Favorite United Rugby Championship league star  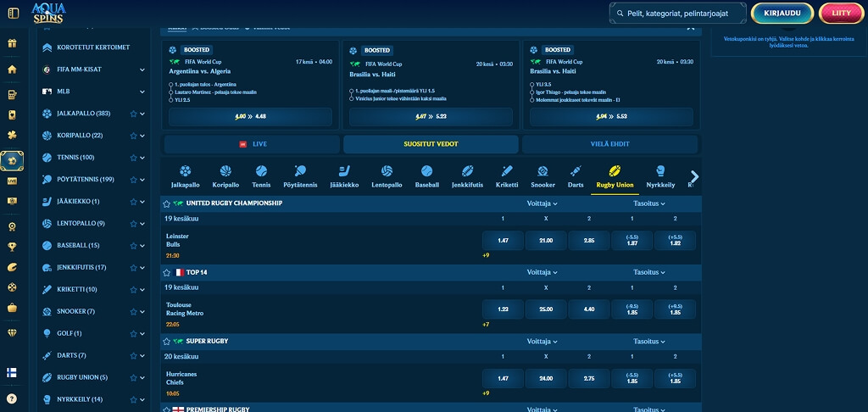(x=167, y=203)
